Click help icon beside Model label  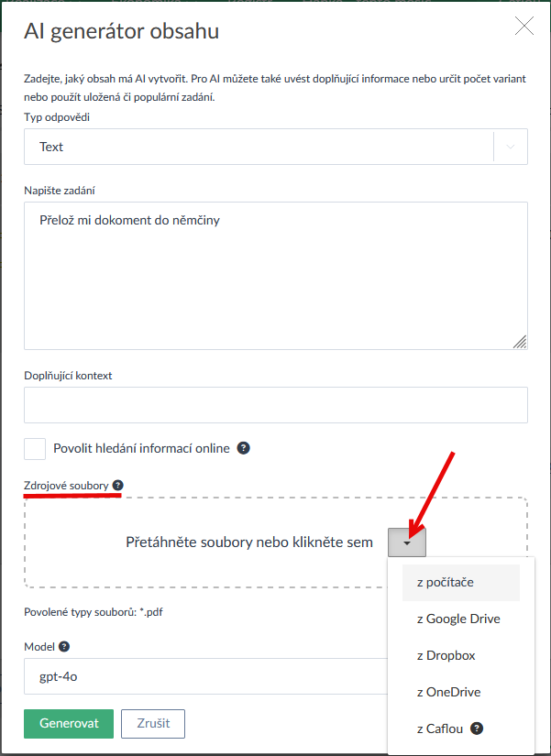[63, 646]
